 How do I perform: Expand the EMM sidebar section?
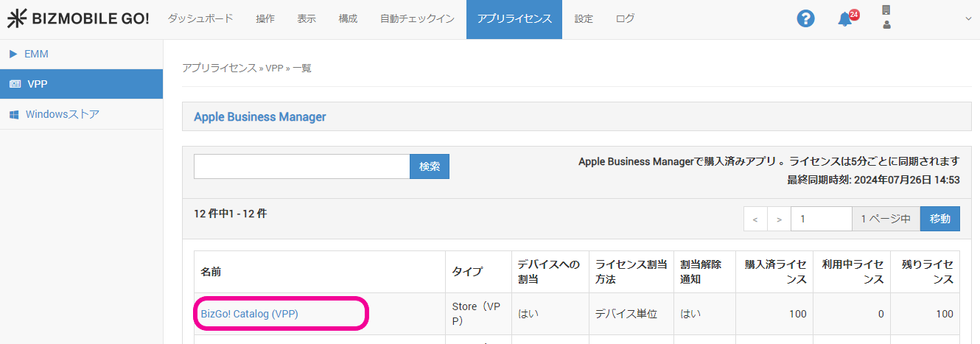[x=13, y=54]
